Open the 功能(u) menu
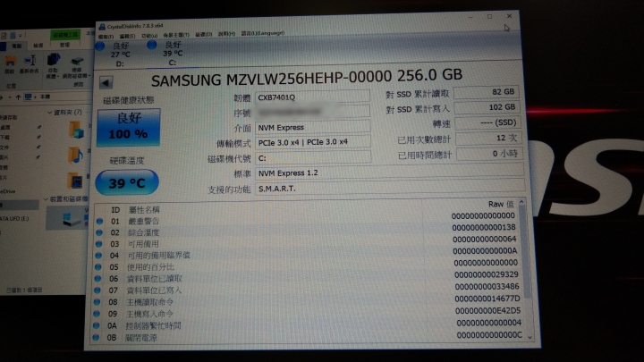 [149, 36]
